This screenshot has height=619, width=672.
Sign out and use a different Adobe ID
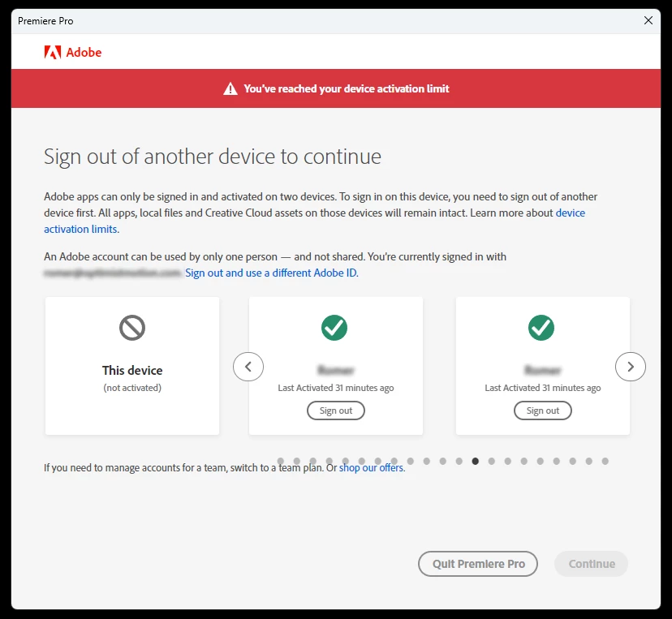[x=272, y=273]
